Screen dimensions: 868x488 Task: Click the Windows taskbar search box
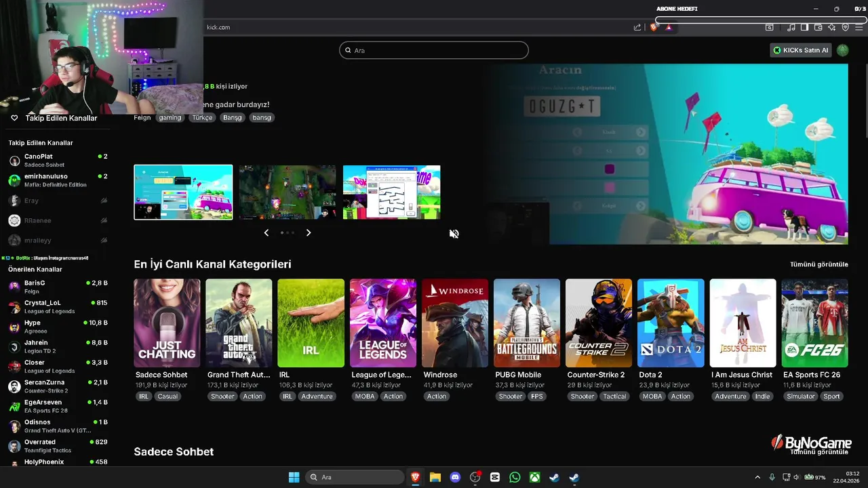(354, 477)
